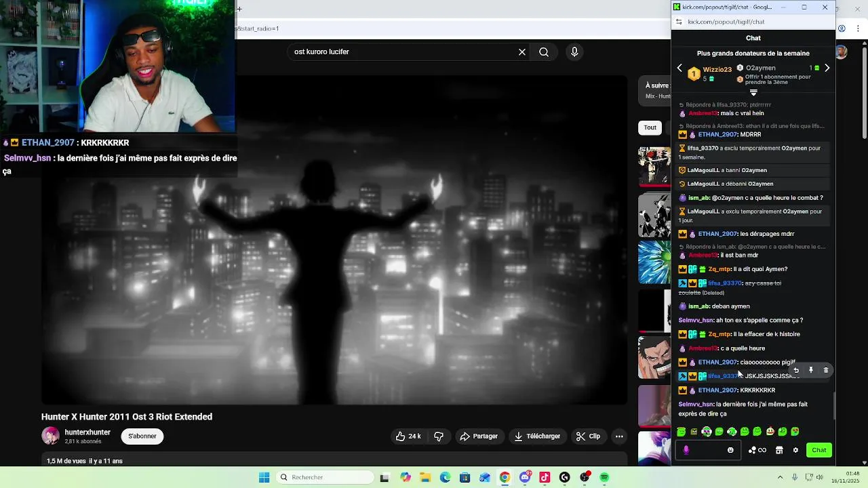
Task: Click the chat panel scrollbar
Action: [834, 405]
